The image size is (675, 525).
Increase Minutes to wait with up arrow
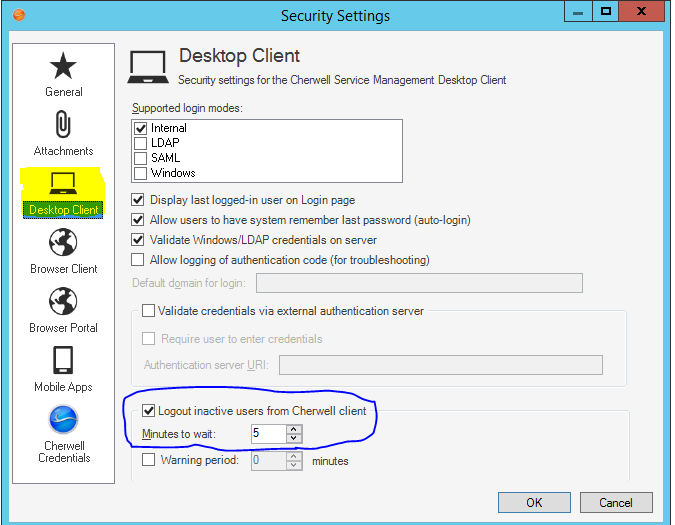pyautogui.click(x=293, y=430)
